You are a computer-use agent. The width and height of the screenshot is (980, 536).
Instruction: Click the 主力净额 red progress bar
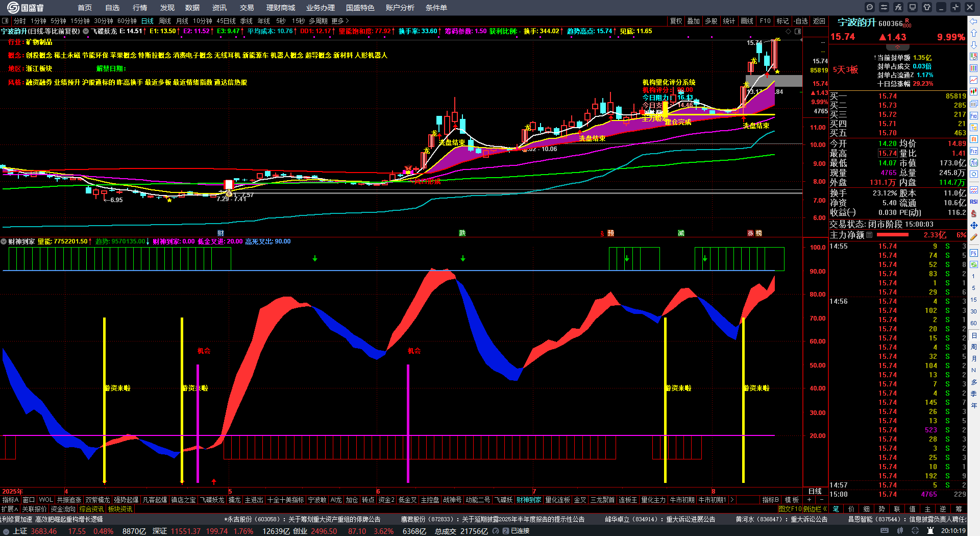pos(892,235)
